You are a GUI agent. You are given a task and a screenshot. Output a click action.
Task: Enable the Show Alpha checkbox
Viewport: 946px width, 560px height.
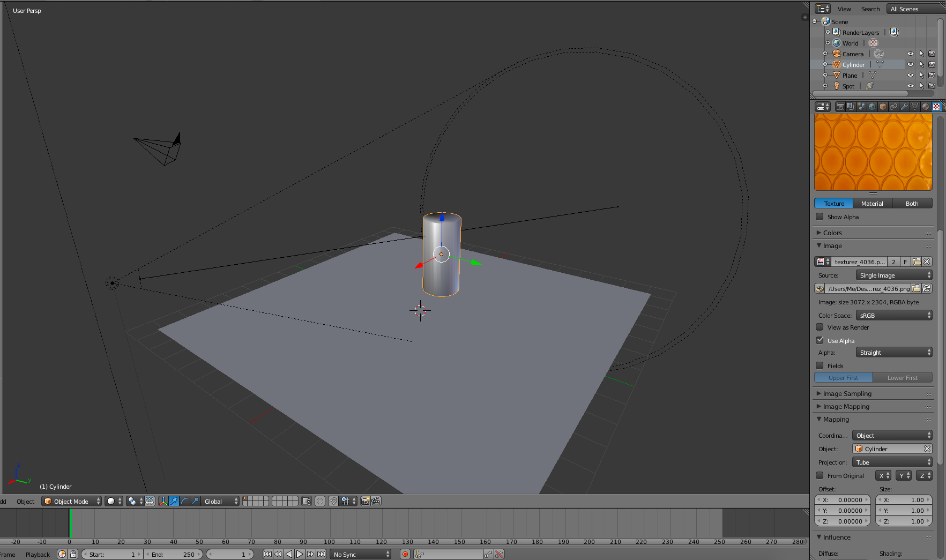pos(820,216)
